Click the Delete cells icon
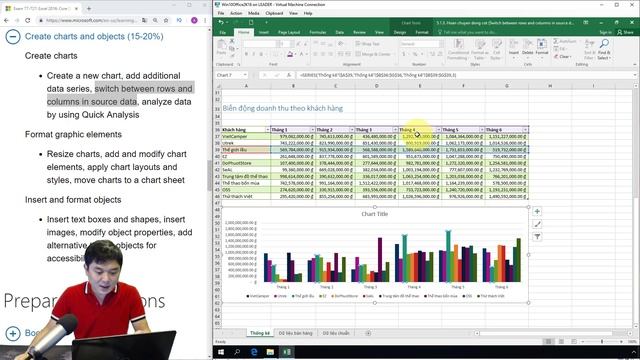 [528, 44]
